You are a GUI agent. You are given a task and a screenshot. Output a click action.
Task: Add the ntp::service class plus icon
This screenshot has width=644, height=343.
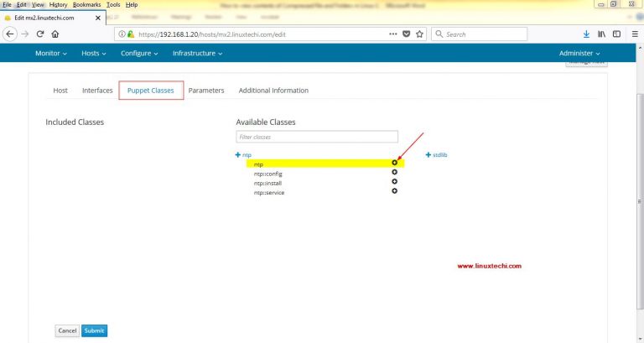tap(394, 191)
